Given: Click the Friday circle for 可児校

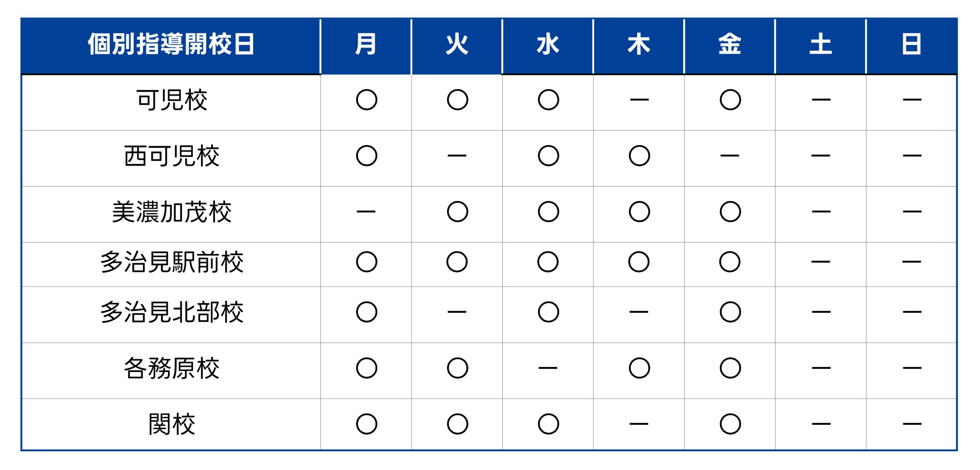Looking at the screenshot, I should [730, 100].
